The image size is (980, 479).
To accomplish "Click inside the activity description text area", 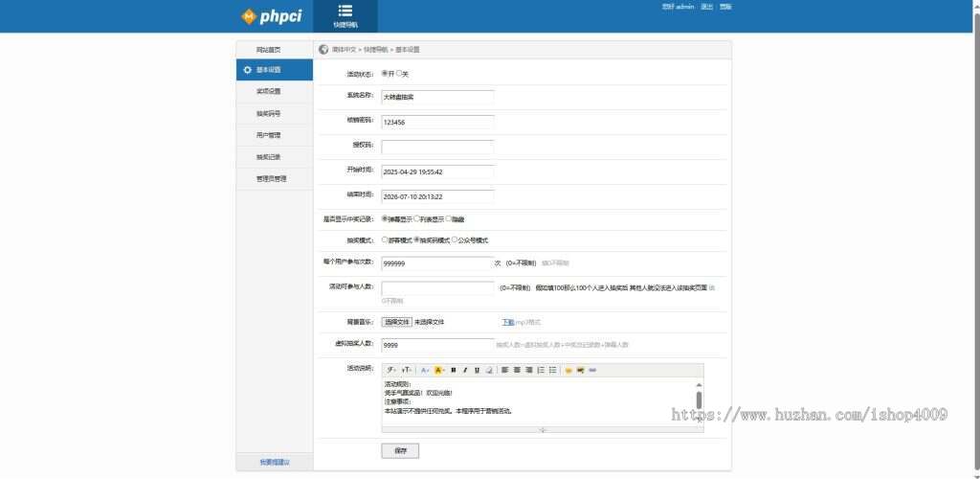I will (x=538, y=402).
